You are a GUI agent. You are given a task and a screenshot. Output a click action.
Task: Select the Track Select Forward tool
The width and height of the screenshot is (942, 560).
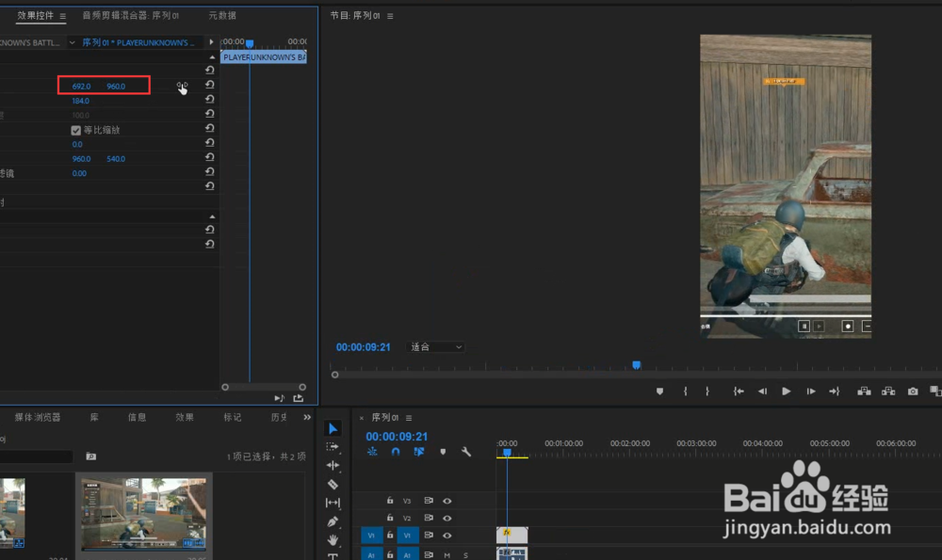pyautogui.click(x=333, y=446)
